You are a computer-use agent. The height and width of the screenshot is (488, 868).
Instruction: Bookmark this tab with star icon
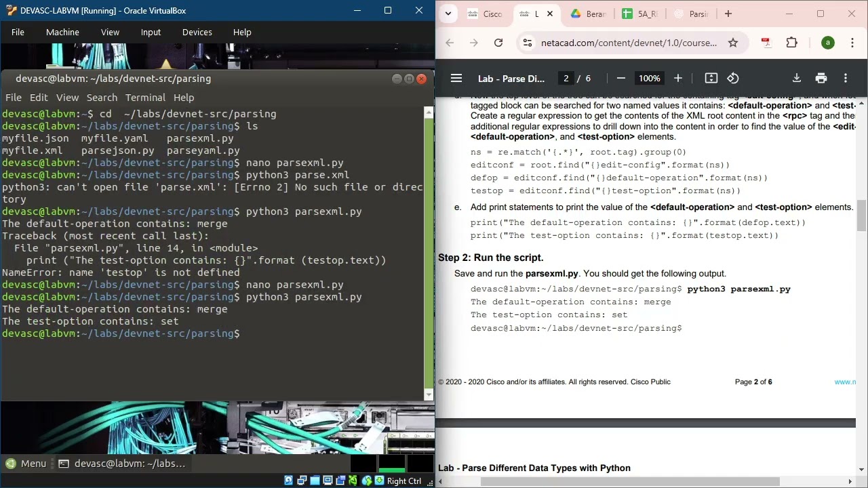coord(733,43)
